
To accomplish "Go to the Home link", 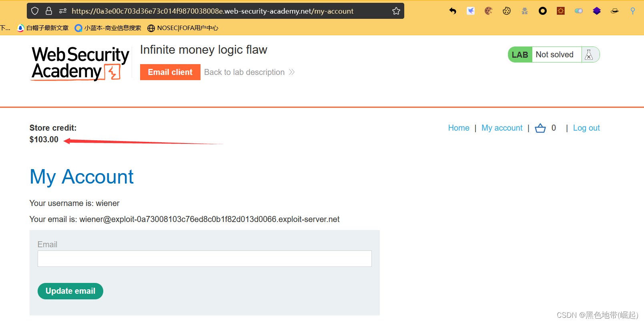I will 459,128.
